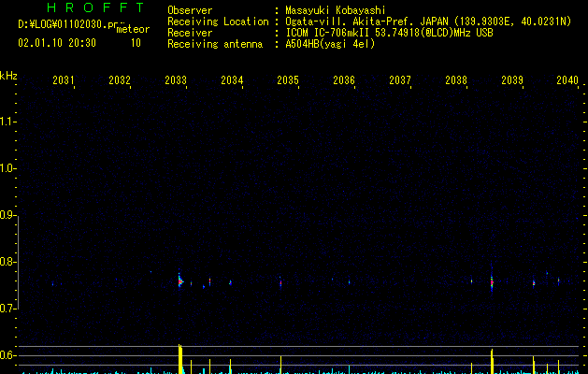
Task: Click the date stamp 02.01.10 20:30
Action: [57, 43]
